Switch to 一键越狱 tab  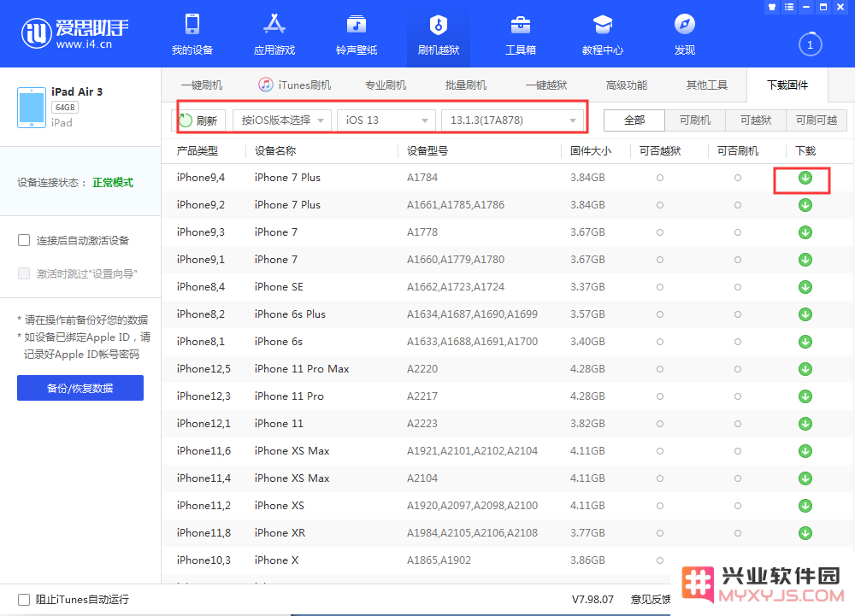[x=546, y=85]
